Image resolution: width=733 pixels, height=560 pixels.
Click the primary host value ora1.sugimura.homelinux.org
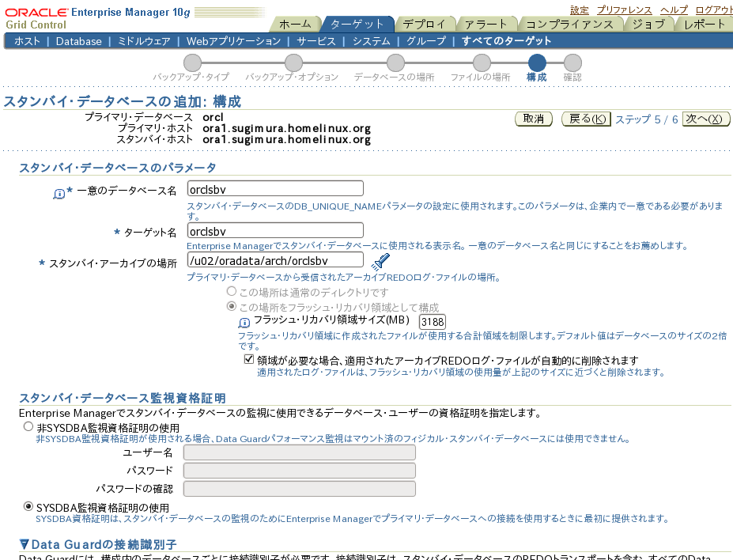[x=286, y=128]
